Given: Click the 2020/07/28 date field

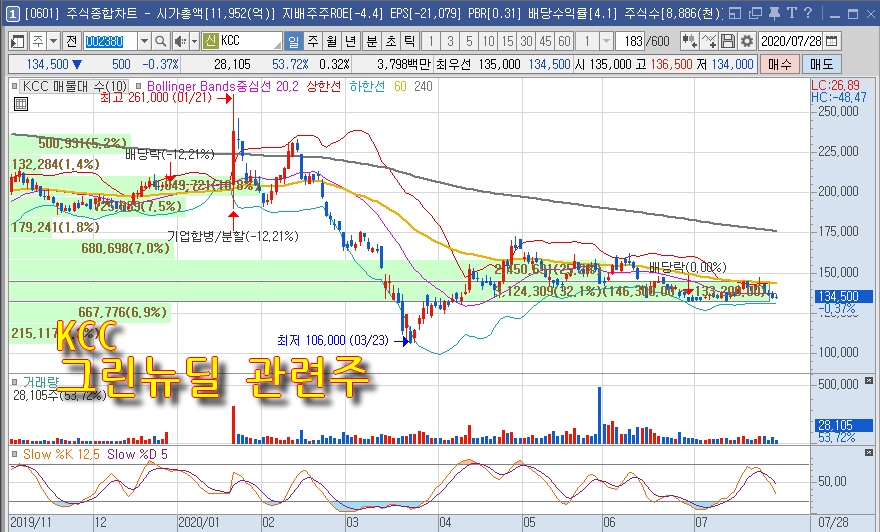Looking at the screenshot, I should [x=791, y=41].
